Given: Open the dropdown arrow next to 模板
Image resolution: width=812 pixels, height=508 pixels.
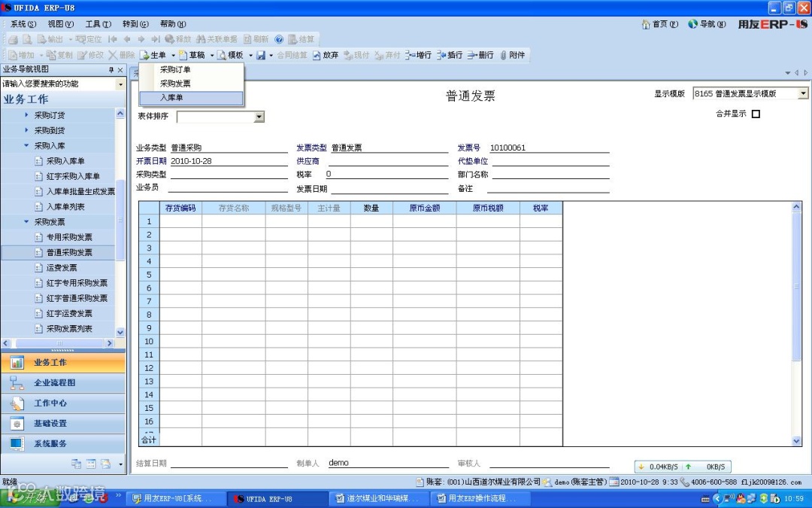Looking at the screenshot, I should click(x=250, y=56).
